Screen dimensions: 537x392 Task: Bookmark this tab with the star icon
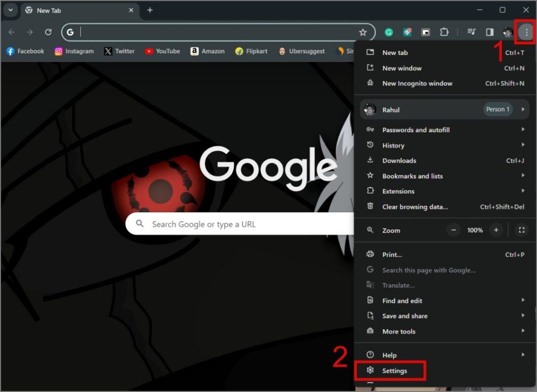tap(363, 32)
